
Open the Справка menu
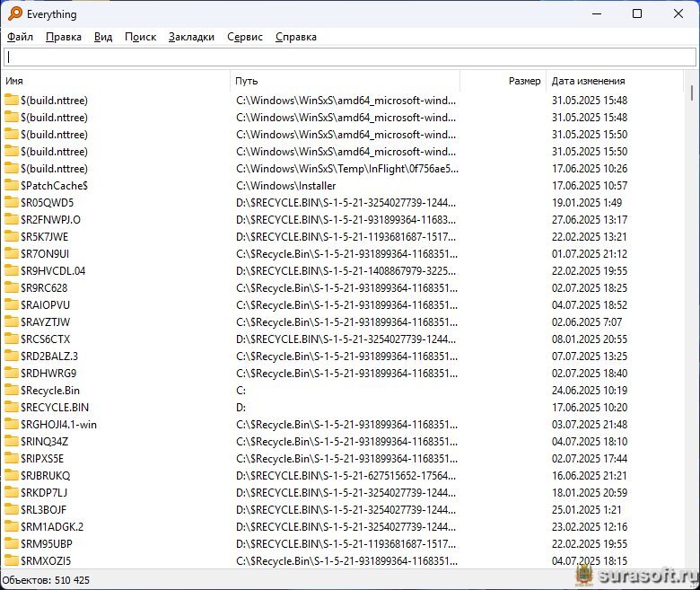click(295, 37)
